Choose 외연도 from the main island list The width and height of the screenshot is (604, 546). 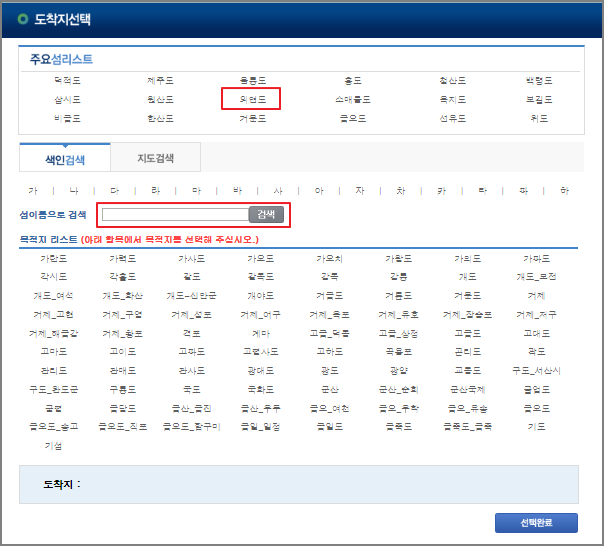pyautogui.click(x=253, y=99)
